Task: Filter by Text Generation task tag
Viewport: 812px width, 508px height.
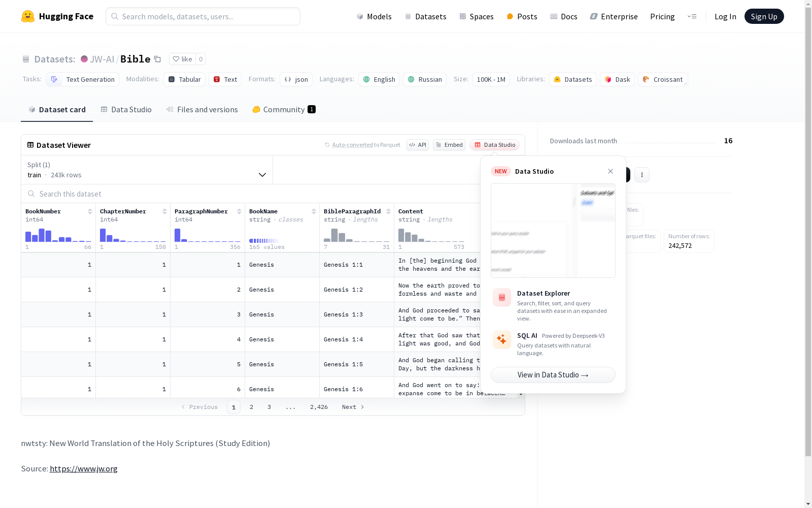Action: [83, 79]
